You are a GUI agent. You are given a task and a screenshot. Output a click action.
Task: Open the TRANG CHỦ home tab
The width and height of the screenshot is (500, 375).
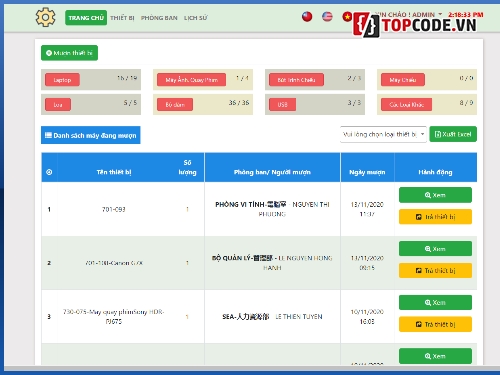point(86,18)
